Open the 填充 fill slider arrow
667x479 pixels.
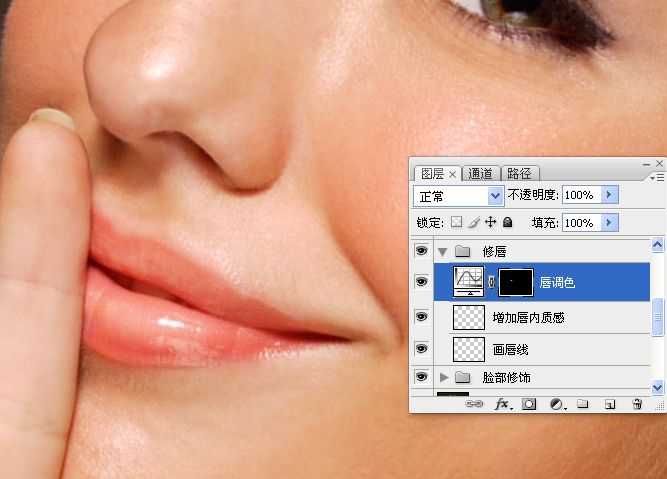pyautogui.click(x=610, y=222)
